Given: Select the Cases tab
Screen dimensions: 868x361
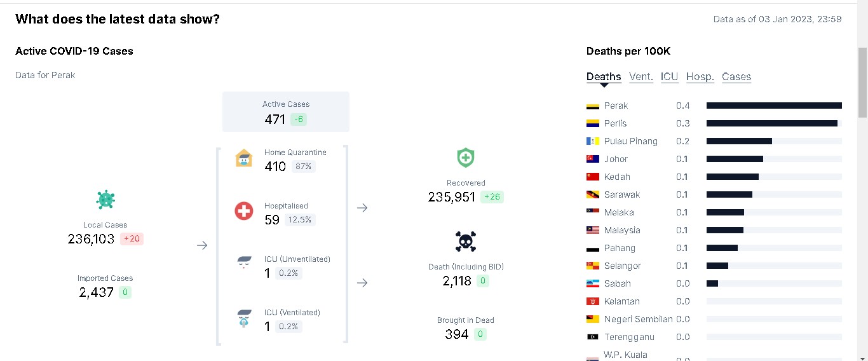Looking at the screenshot, I should [x=736, y=76].
